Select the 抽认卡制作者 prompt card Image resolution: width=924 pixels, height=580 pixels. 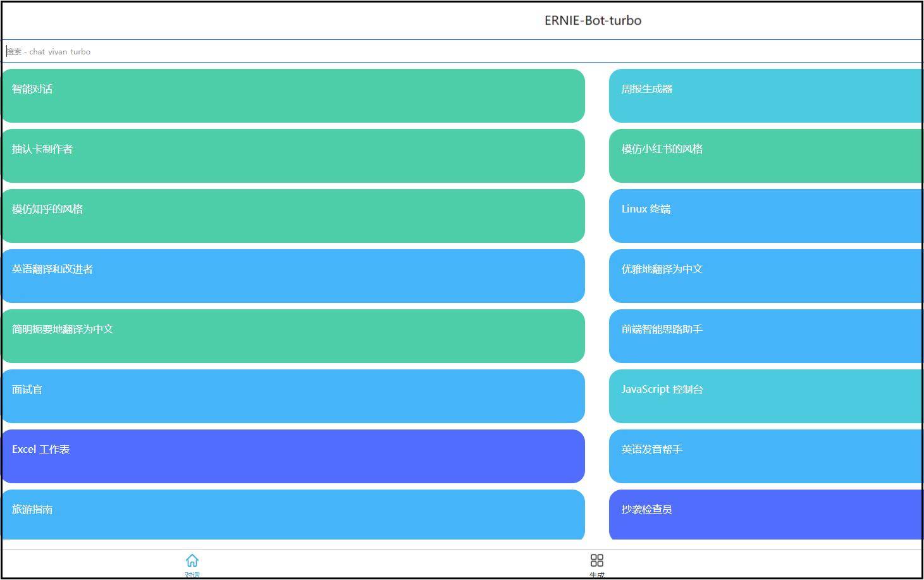(293, 156)
